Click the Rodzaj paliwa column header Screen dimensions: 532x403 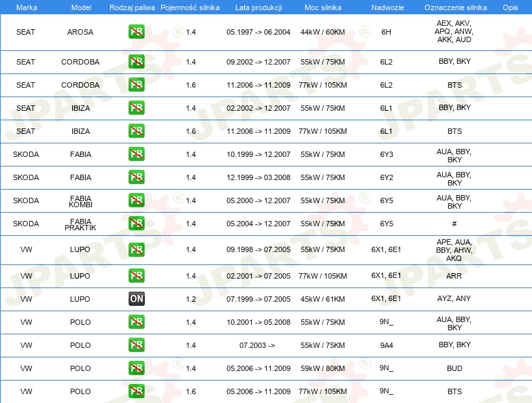tap(132, 7)
